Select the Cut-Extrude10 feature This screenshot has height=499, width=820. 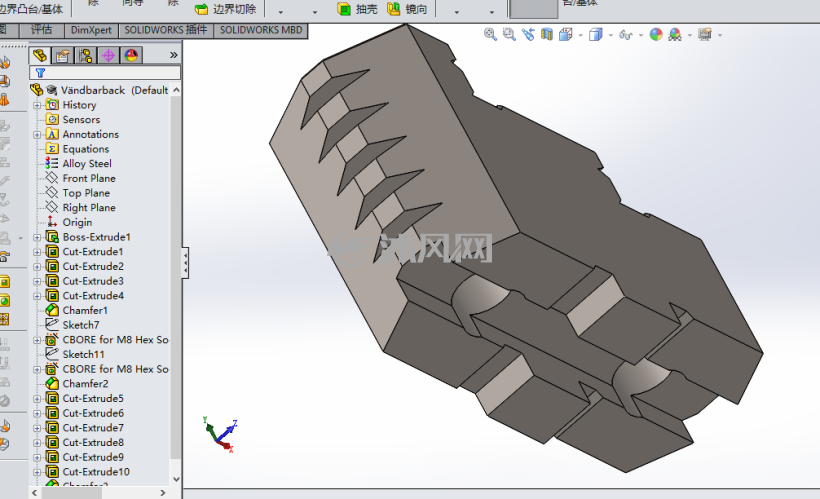coord(96,472)
